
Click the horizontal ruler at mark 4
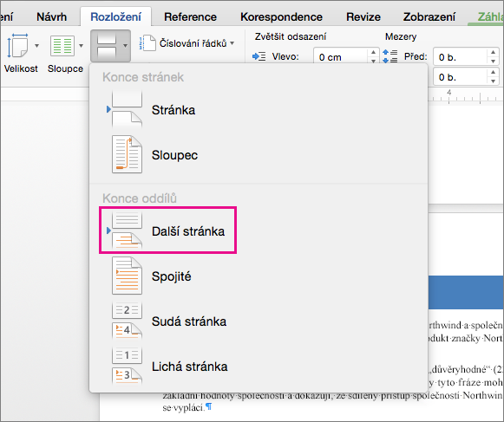(449, 93)
